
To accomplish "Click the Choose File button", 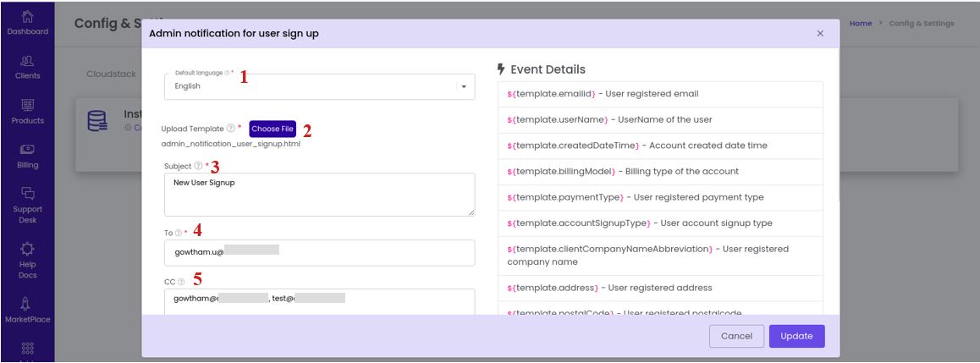I will (273, 129).
